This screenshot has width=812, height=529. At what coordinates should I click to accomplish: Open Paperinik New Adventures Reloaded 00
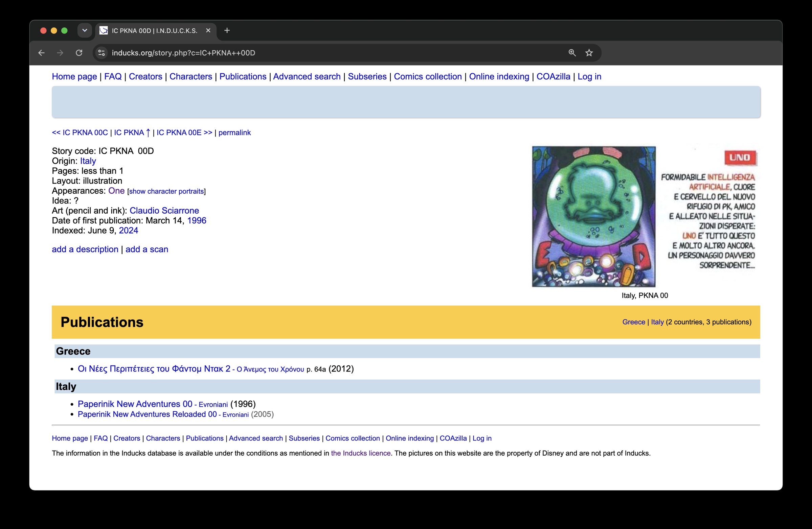pyautogui.click(x=163, y=414)
